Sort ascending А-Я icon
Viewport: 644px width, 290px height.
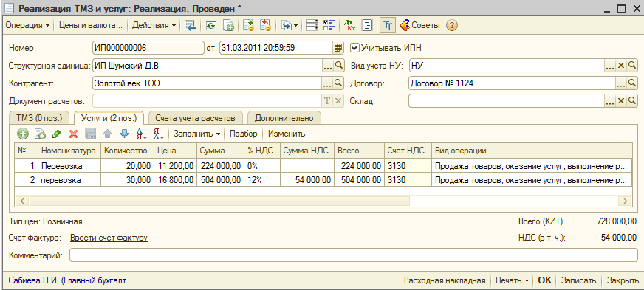(142, 134)
